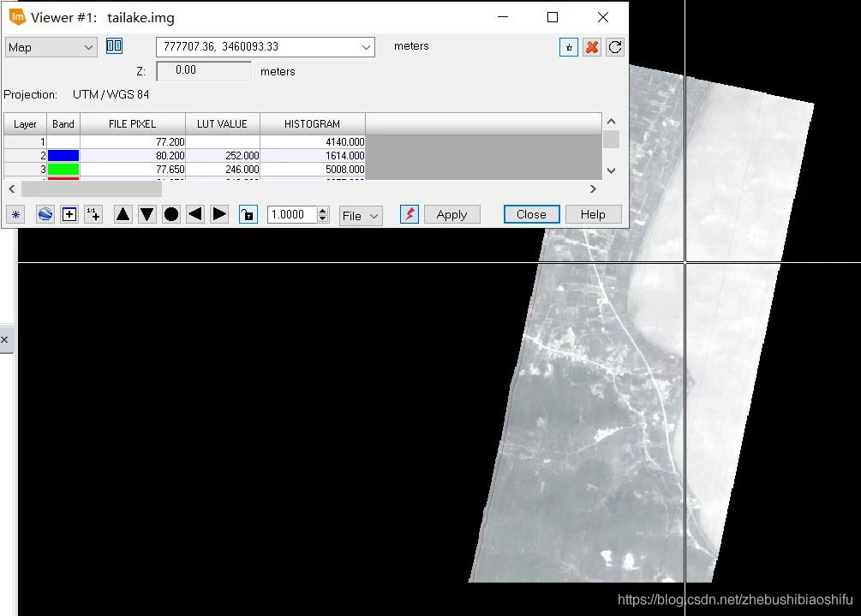Click the HISTOGRAM column header
The image size is (861, 616).
pyautogui.click(x=313, y=124)
